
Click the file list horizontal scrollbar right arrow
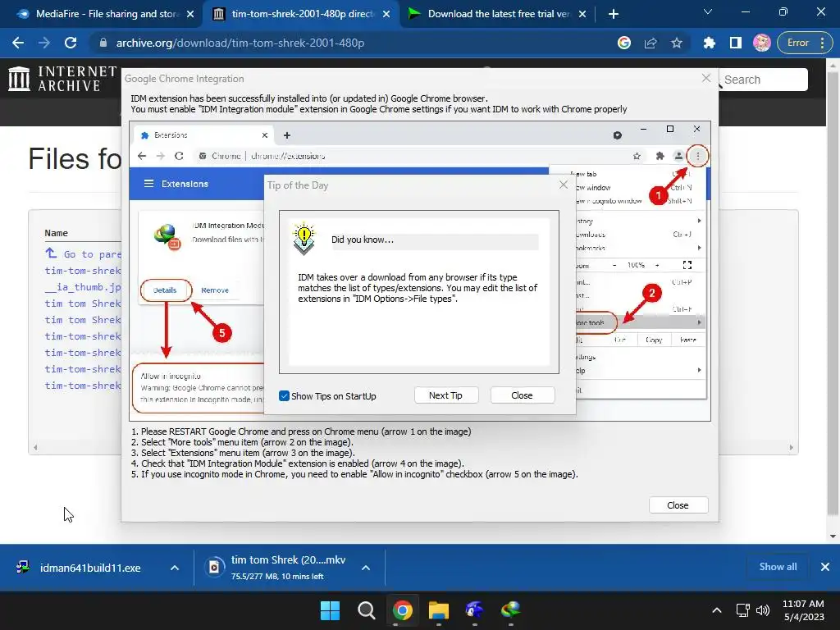[x=792, y=447]
